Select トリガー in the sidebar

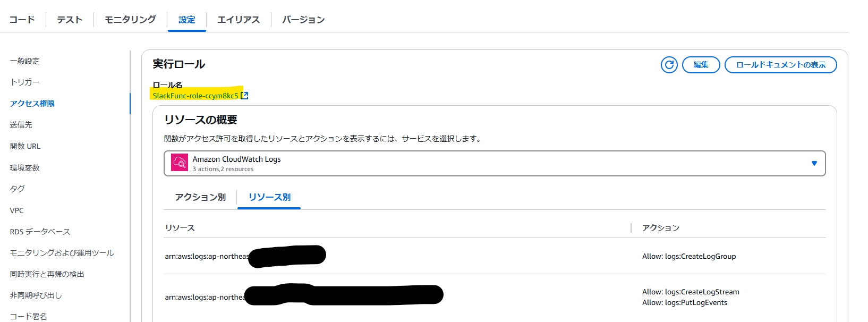tap(23, 82)
